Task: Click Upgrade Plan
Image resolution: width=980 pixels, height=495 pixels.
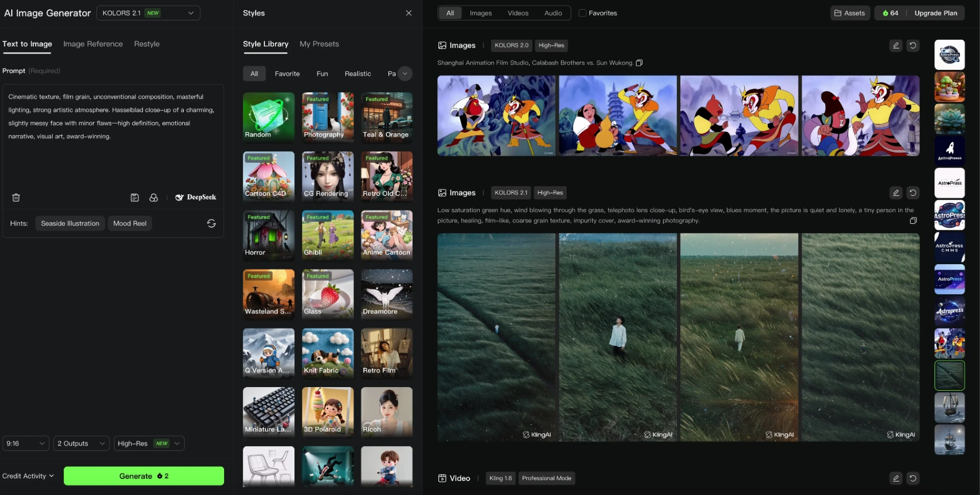Action: coord(935,13)
